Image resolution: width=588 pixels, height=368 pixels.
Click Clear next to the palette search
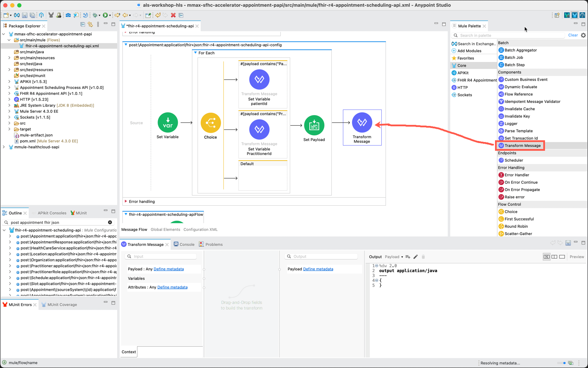[x=573, y=35]
